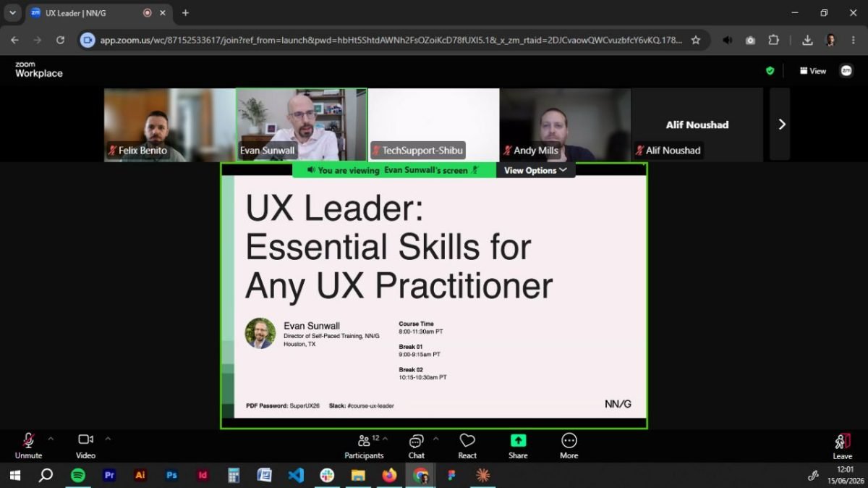The height and width of the screenshot is (488, 868).
Task: Select Alif Noushad participant tile
Action: pyautogui.click(x=697, y=125)
